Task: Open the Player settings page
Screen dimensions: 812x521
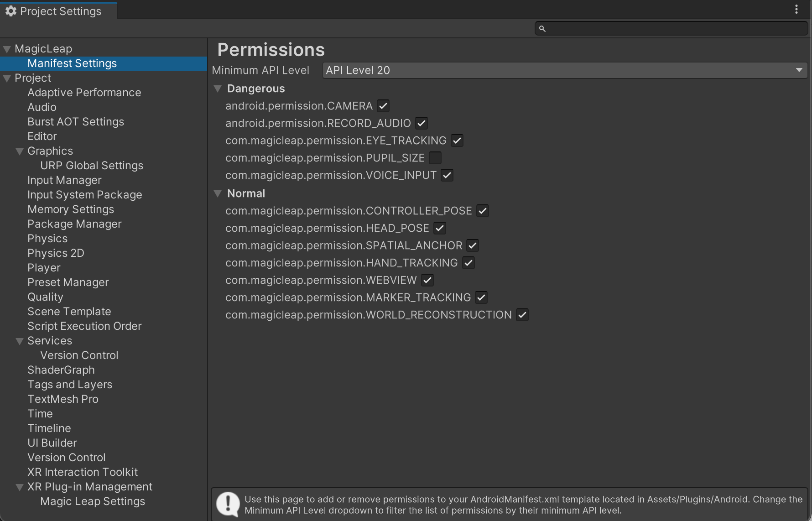Action: (44, 267)
